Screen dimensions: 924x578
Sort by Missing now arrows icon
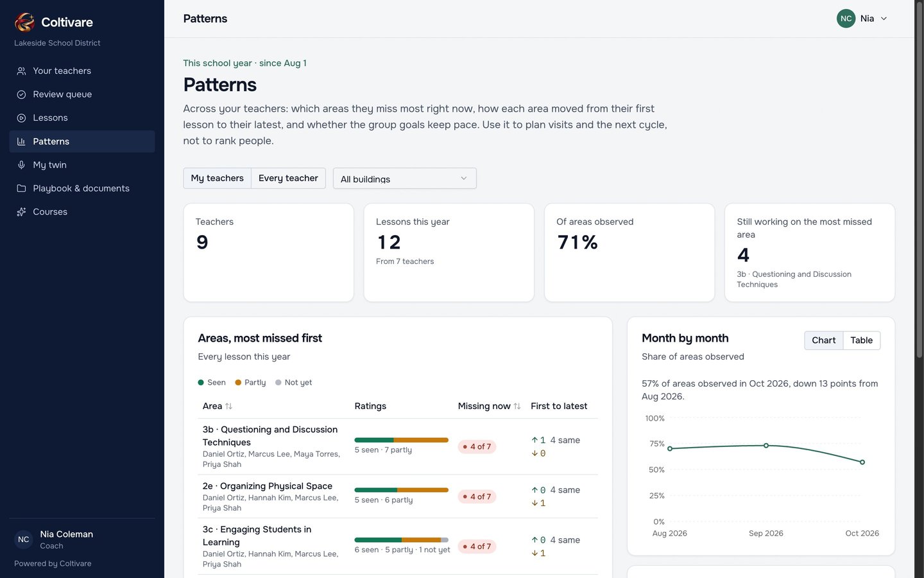[x=517, y=407]
